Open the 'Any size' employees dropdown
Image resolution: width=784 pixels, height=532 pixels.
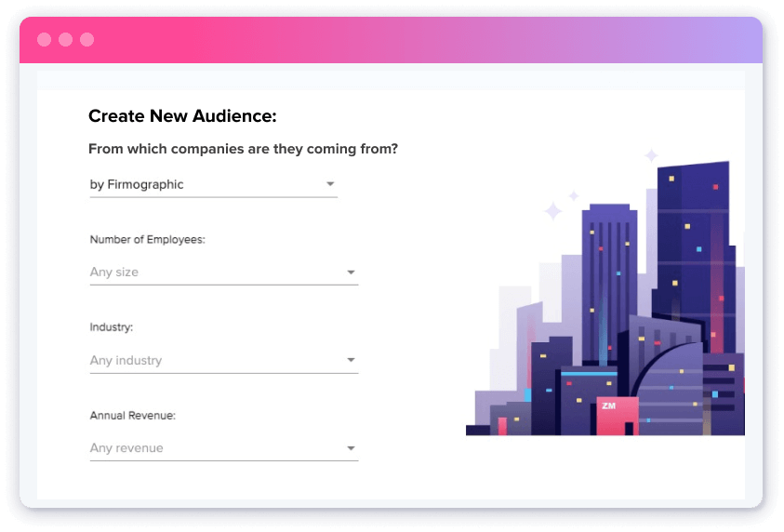point(224,273)
